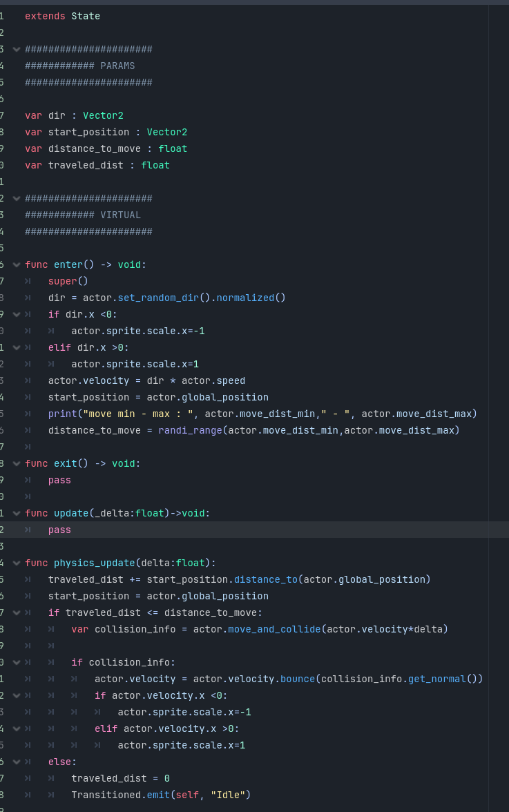Click the 'get_normal' method call
The width and height of the screenshot is (509, 812).
[x=437, y=679]
